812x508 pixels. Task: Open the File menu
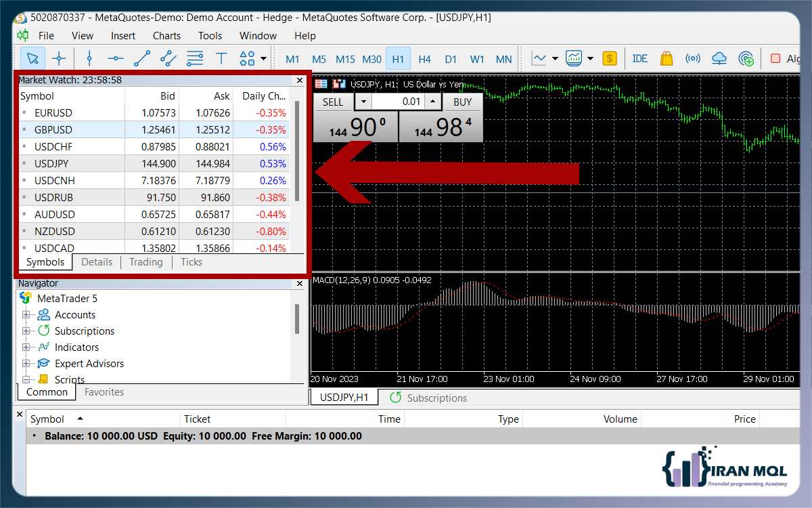[x=46, y=35]
